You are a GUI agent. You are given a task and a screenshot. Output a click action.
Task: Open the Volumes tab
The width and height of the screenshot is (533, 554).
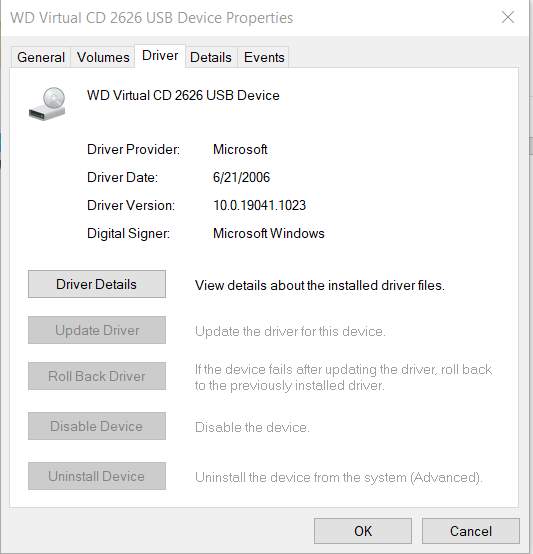tap(103, 57)
